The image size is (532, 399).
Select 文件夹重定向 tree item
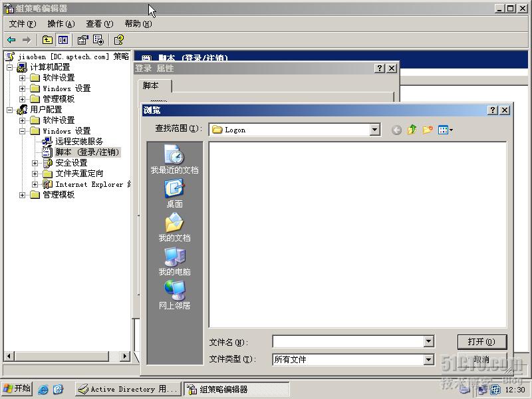point(79,174)
